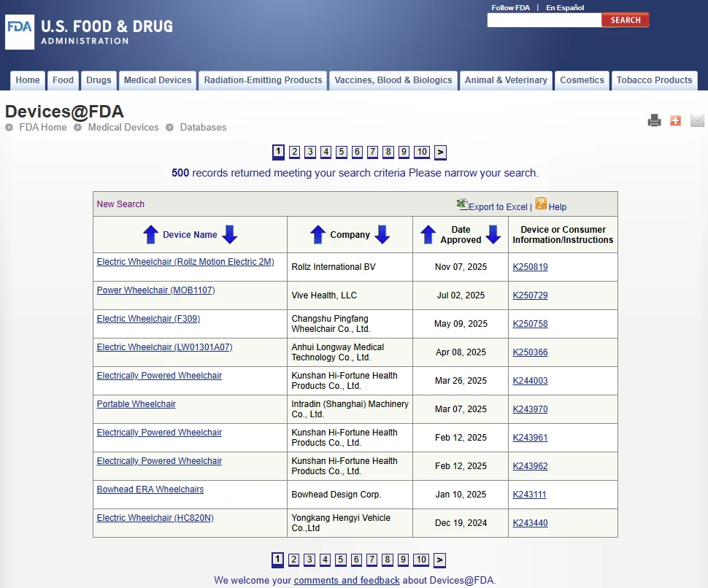708x588 pixels.
Task: Open the Medical Devices tab
Action: (x=158, y=80)
